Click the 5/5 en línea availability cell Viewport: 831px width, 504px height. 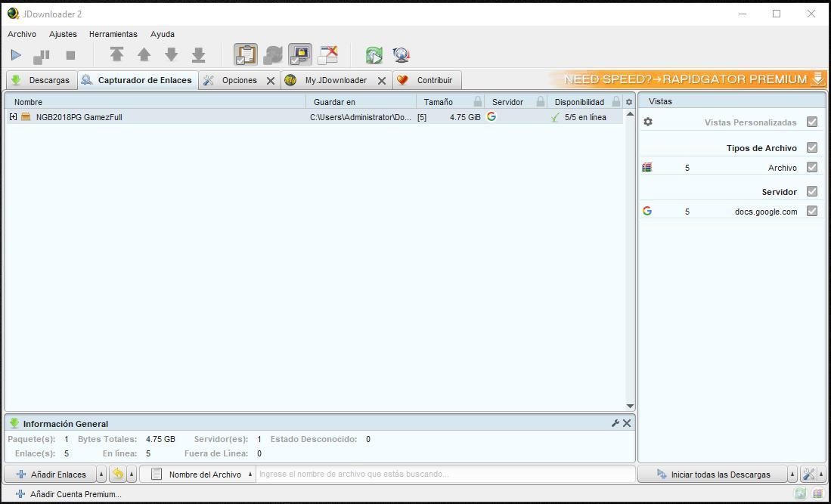585,117
